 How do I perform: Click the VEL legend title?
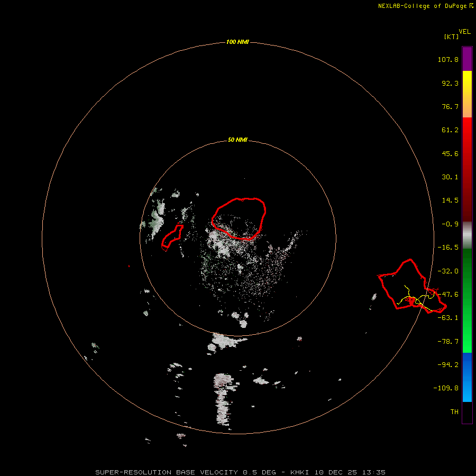[464, 32]
